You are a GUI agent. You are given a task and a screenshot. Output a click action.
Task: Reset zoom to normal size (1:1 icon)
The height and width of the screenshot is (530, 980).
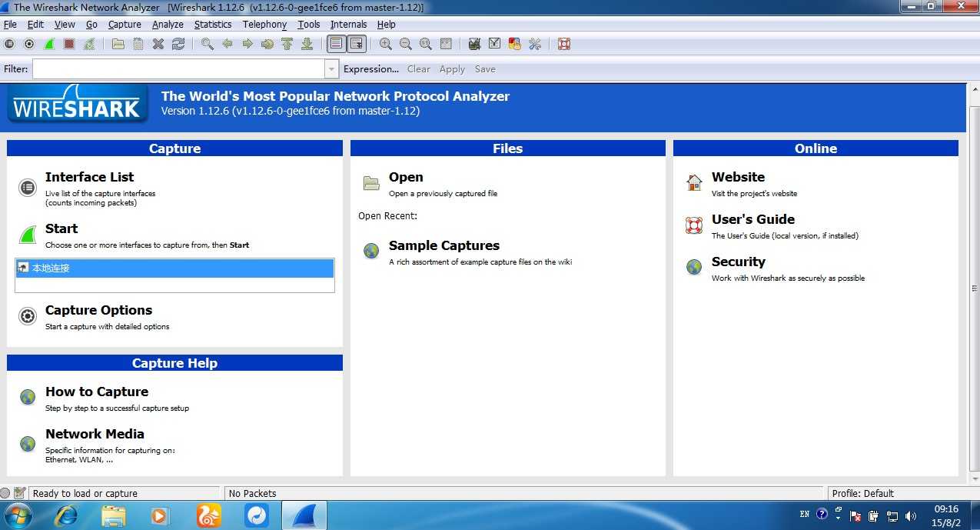click(425, 44)
